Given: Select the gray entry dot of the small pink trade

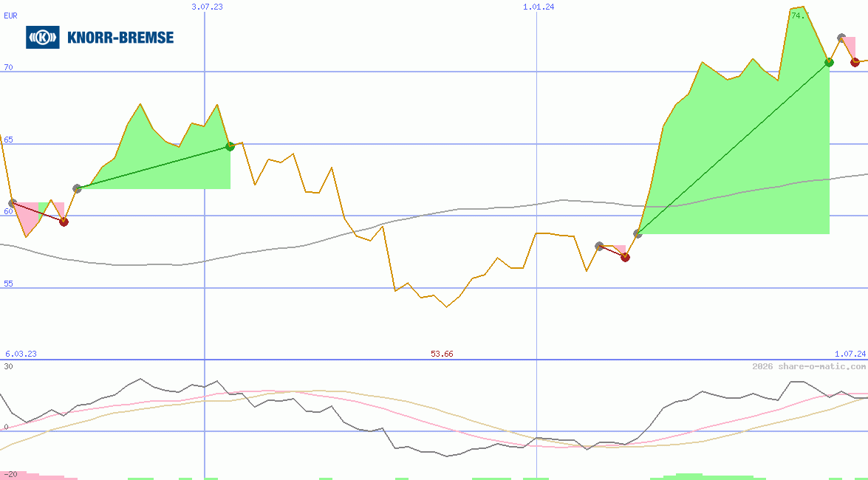Looking at the screenshot, I should click(600, 246).
